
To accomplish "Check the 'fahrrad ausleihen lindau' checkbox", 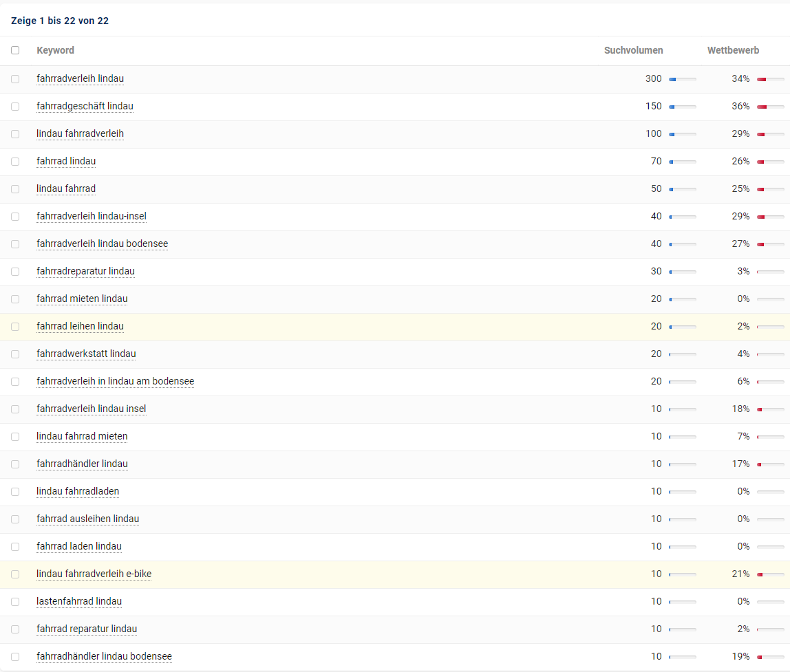I will (15, 519).
